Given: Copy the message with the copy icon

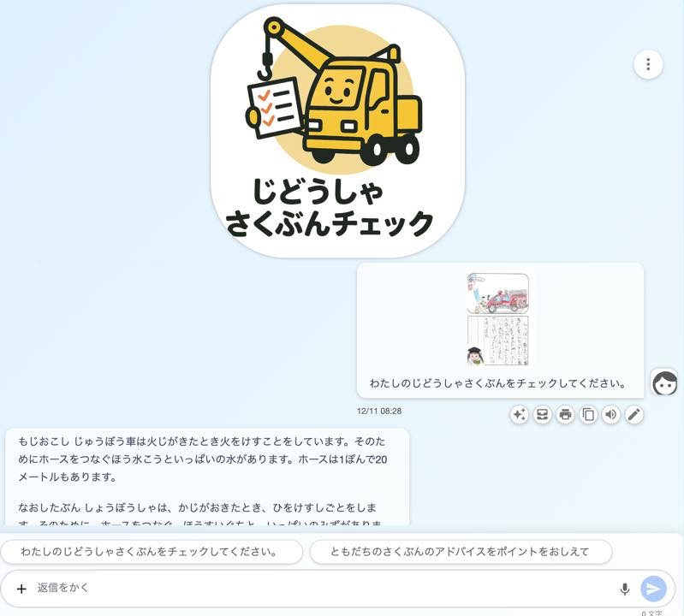Looking at the screenshot, I should [x=588, y=414].
